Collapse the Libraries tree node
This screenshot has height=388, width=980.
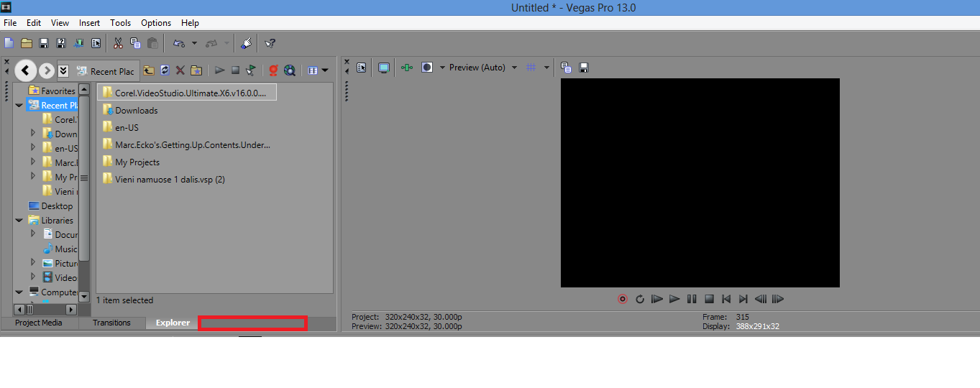[x=19, y=221]
